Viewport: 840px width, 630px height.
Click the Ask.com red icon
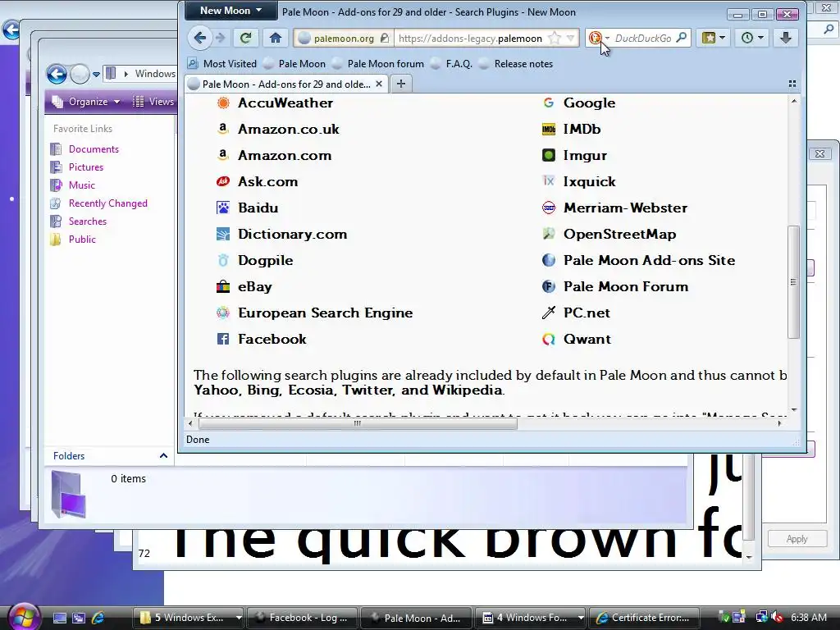pyautogui.click(x=223, y=181)
